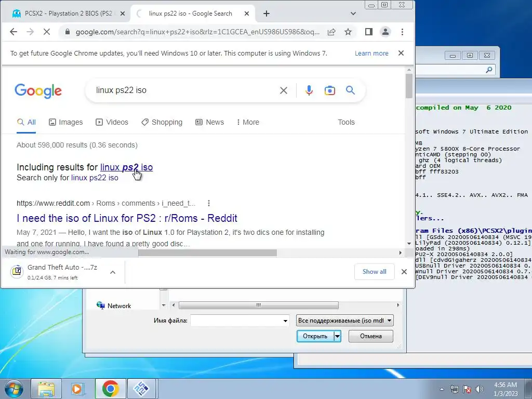Open a new Chrome tab
This screenshot has height=399, width=532.
tap(267, 14)
